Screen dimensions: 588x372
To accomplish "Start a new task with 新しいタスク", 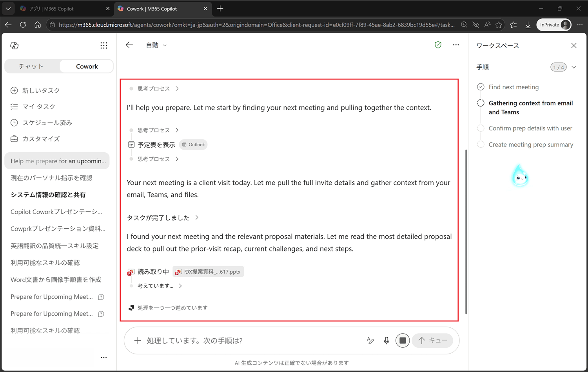I will [x=35, y=90].
